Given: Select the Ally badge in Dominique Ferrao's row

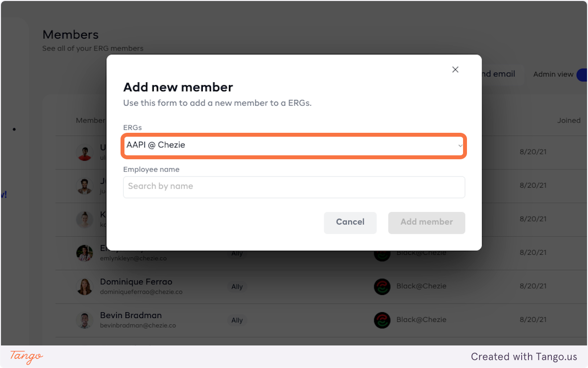Looking at the screenshot, I should pyautogui.click(x=237, y=287).
